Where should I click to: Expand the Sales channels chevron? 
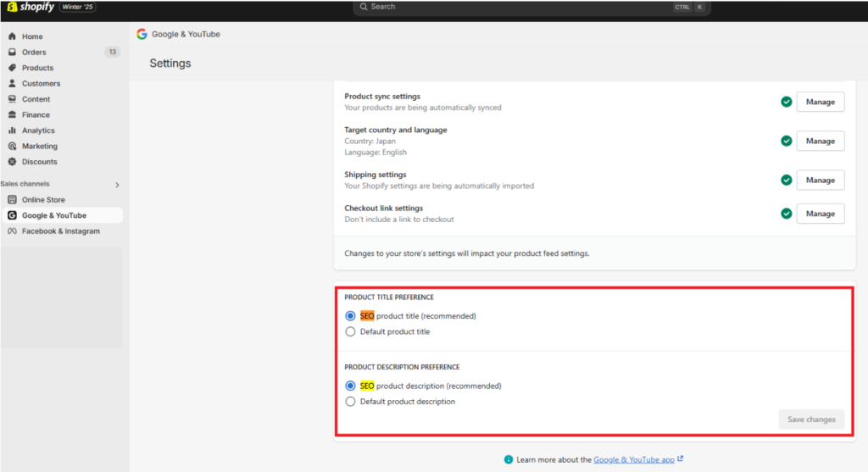point(117,185)
